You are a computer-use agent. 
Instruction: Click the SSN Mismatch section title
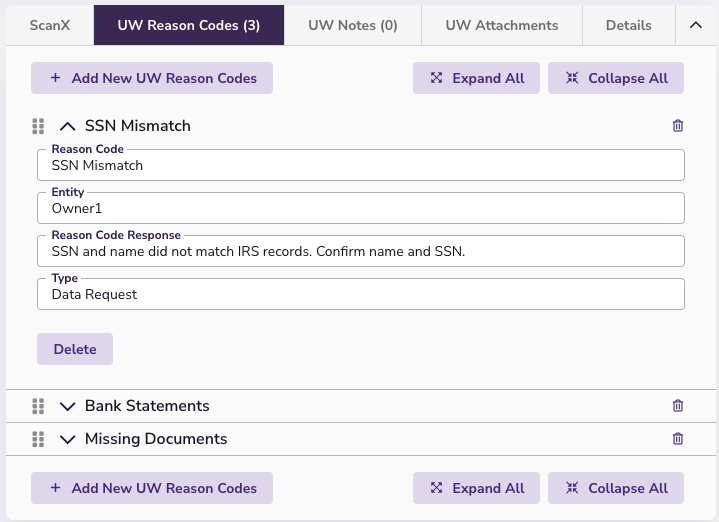(138, 126)
